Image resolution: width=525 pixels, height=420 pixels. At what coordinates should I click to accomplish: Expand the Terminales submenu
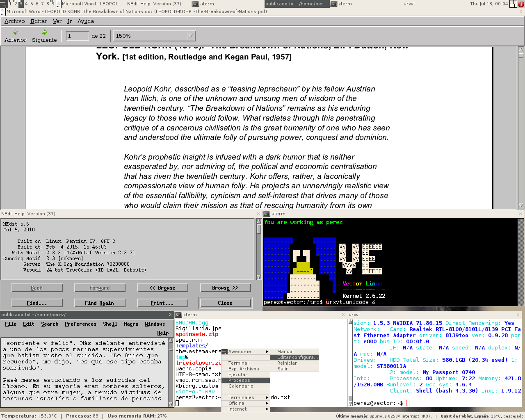pyautogui.click(x=246, y=398)
